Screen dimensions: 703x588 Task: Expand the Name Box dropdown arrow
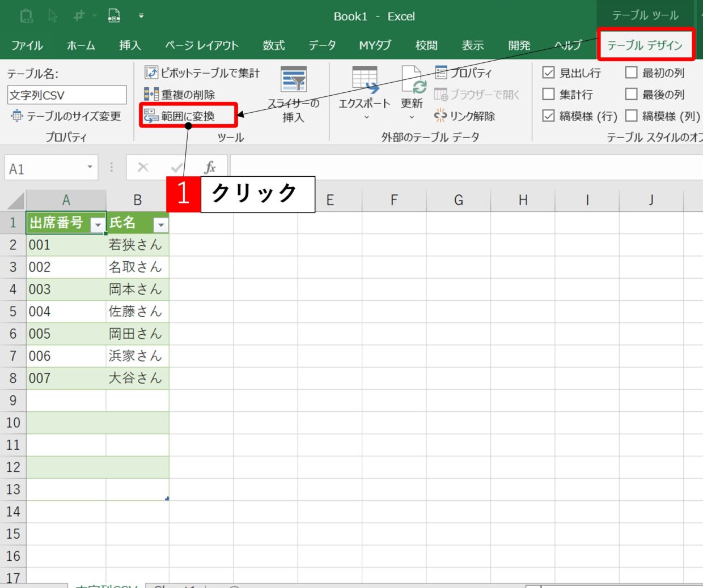(90, 167)
